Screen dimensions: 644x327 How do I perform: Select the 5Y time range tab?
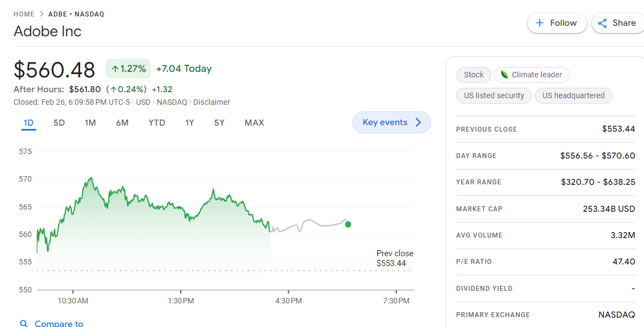[x=219, y=123]
